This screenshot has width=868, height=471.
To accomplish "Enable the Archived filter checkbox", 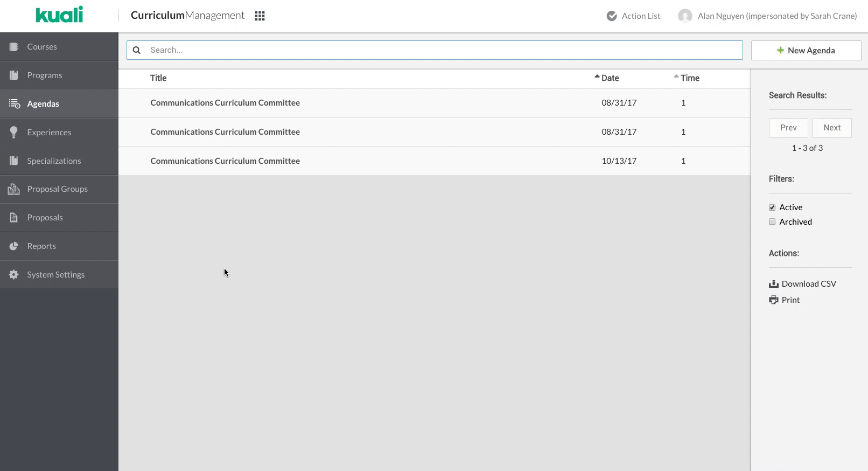I will [772, 222].
